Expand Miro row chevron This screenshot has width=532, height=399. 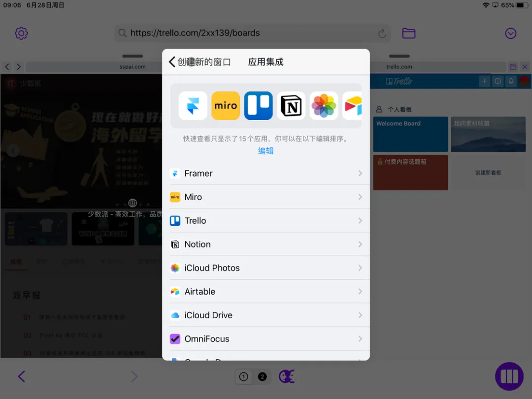(360, 197)
